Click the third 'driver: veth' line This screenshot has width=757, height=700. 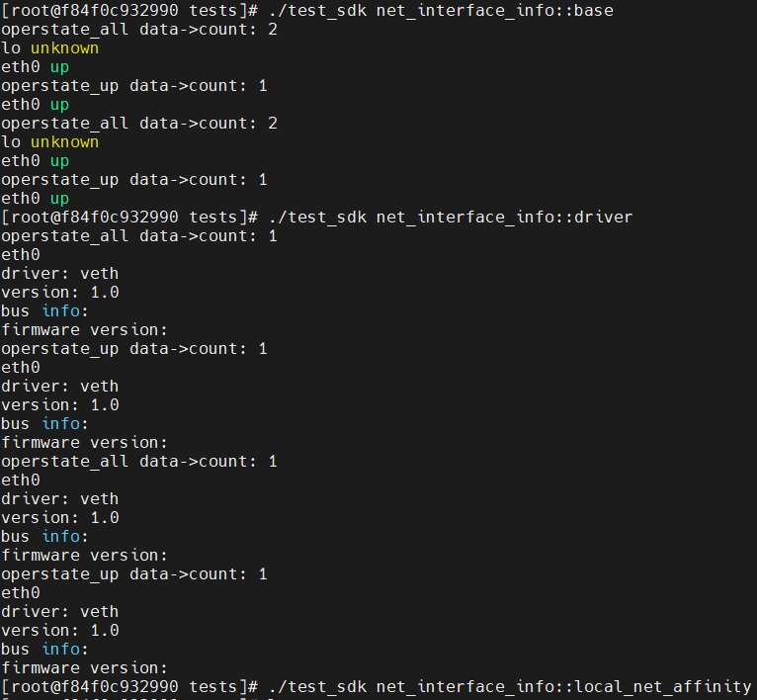coord(60,499)
